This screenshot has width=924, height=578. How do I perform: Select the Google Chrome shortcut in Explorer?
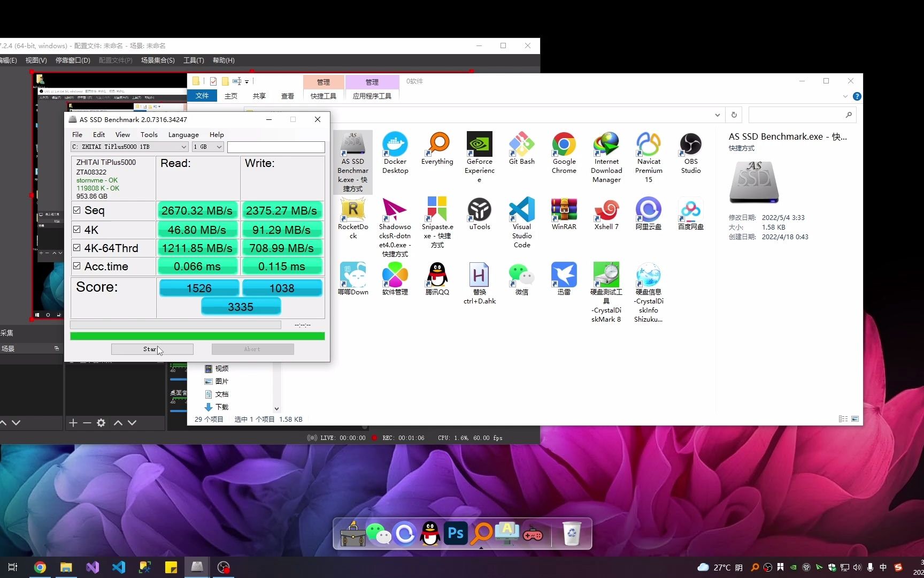(564, 153)
